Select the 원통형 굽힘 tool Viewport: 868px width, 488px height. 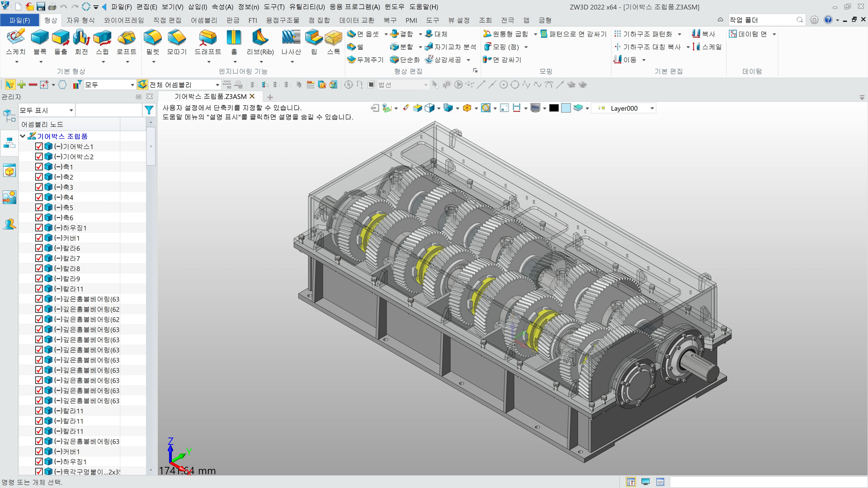pos(505,34)
